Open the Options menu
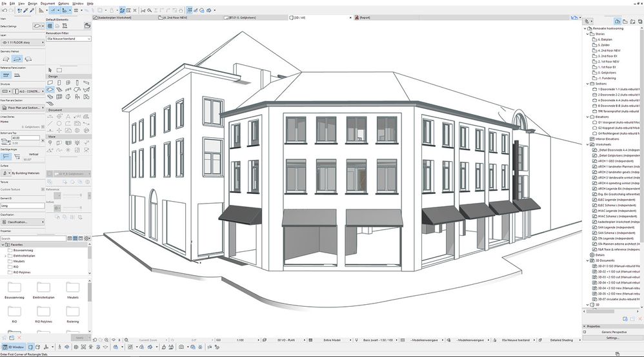 coord(63,3)
